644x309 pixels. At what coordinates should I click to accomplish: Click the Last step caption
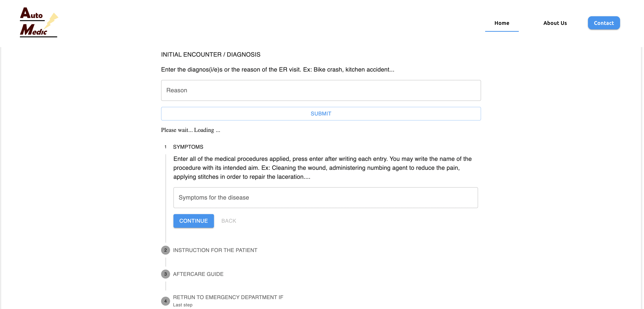(183, 305)
